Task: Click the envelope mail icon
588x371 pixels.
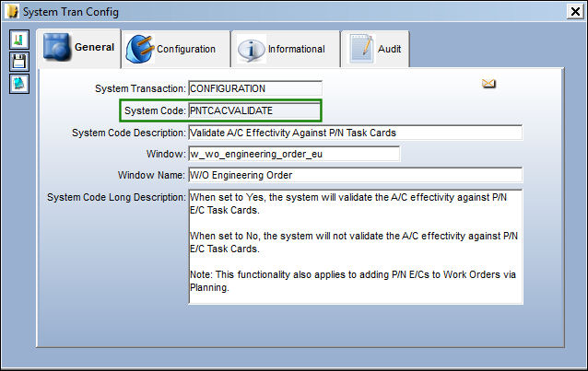Action: click(488, 84)
